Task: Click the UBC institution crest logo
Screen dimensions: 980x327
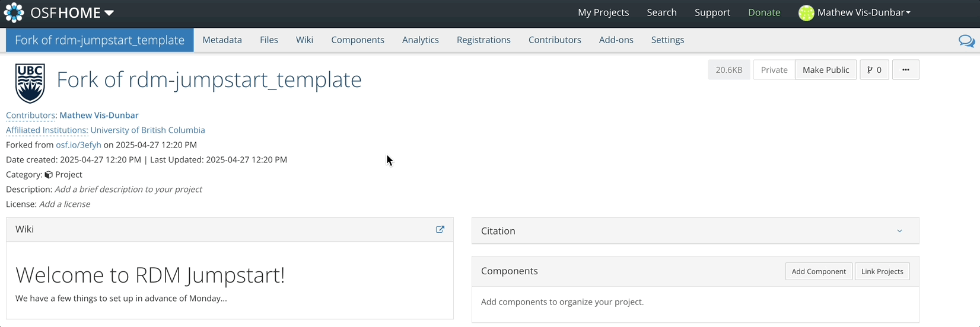Action: click(30, 84)
